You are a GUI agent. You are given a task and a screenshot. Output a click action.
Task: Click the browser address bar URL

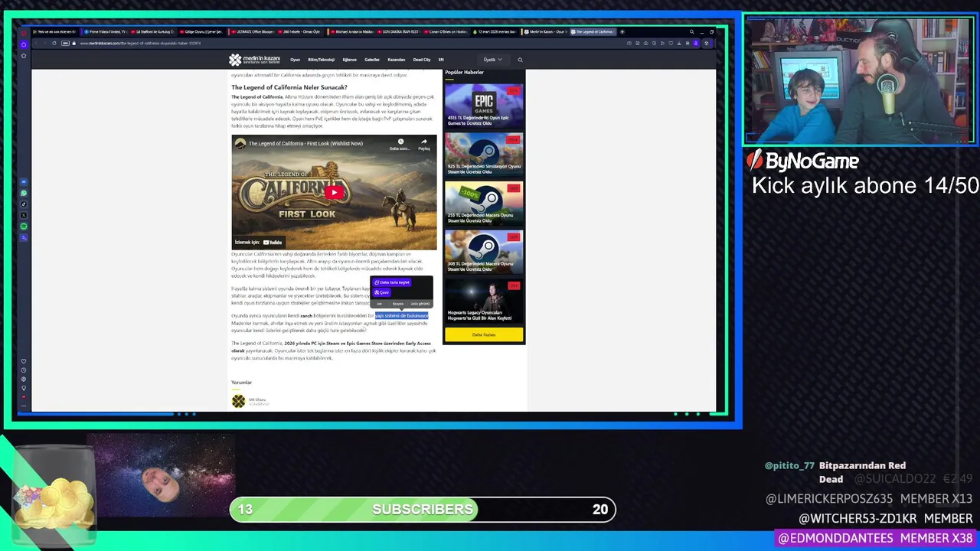point(140,43)
